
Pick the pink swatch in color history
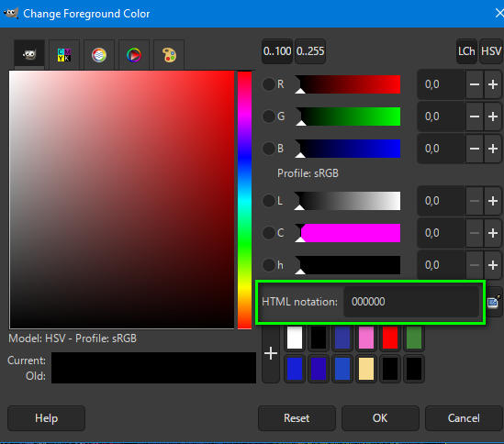click(366, 338)
